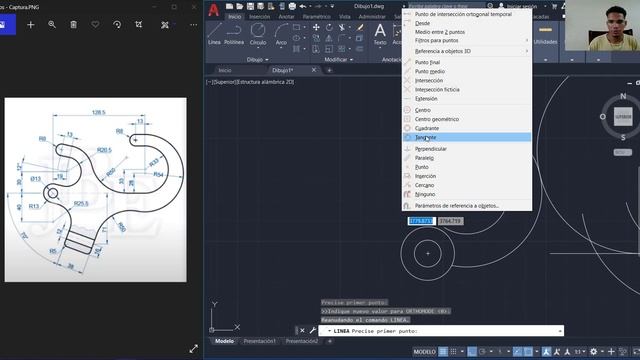This screenshot has height=360, width=640.
Task: Click the rotate icon in Photos viewer
Action: coord(117,24)
